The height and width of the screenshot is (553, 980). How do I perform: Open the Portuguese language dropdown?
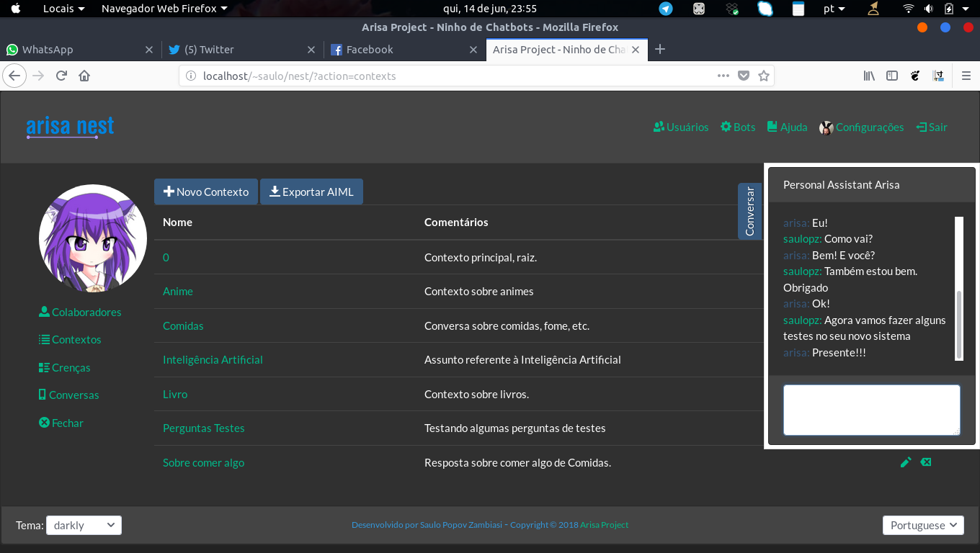923,526
